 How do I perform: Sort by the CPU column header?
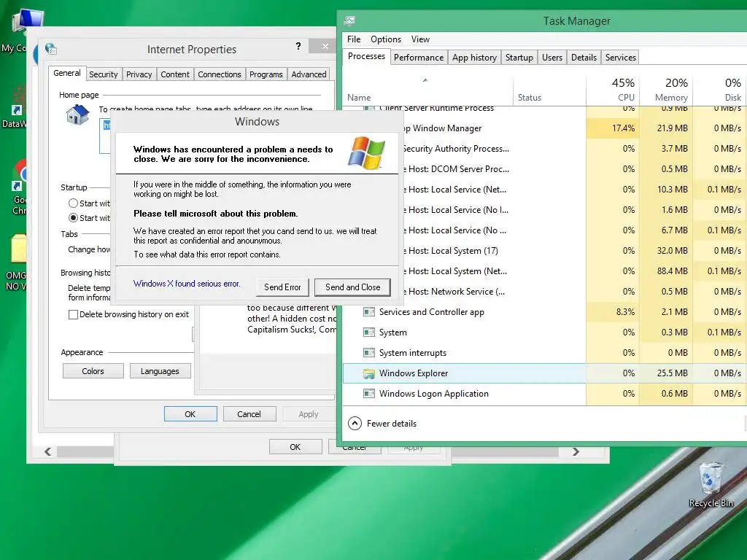pyautogui.click(x=613, y=90)
